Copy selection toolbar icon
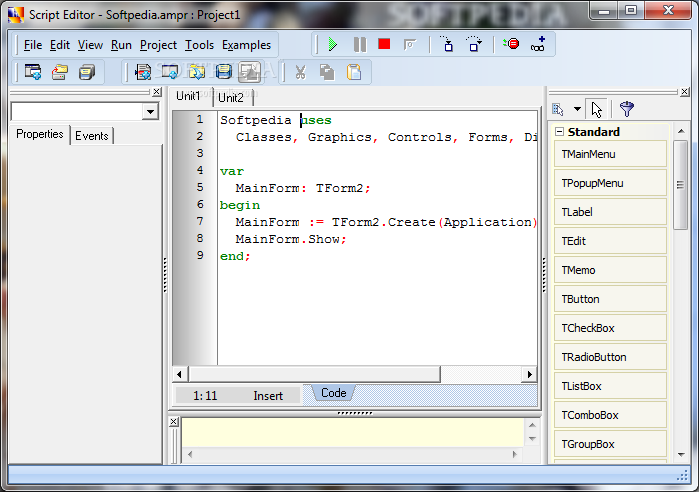The image size is (699, 492). pyautogui.click(x=327, y=72)
